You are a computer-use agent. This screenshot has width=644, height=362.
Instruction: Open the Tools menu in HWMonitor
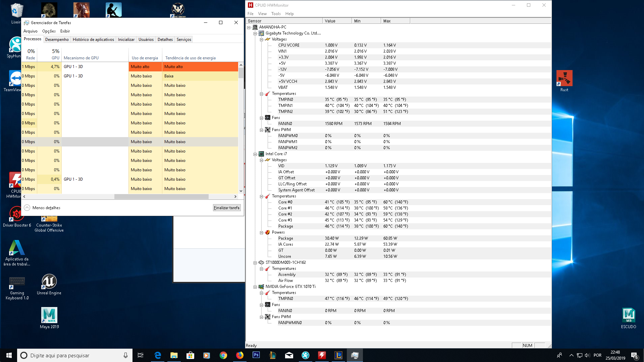[276, 14]
